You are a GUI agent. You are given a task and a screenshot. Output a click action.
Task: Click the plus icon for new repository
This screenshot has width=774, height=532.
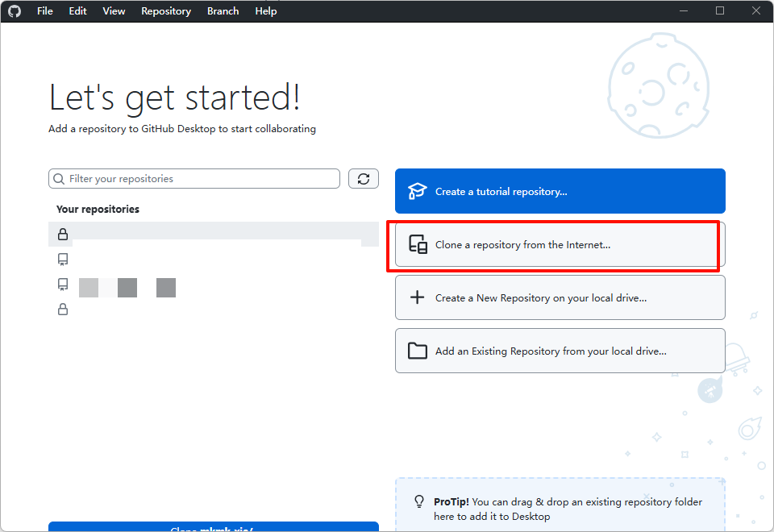417,297
